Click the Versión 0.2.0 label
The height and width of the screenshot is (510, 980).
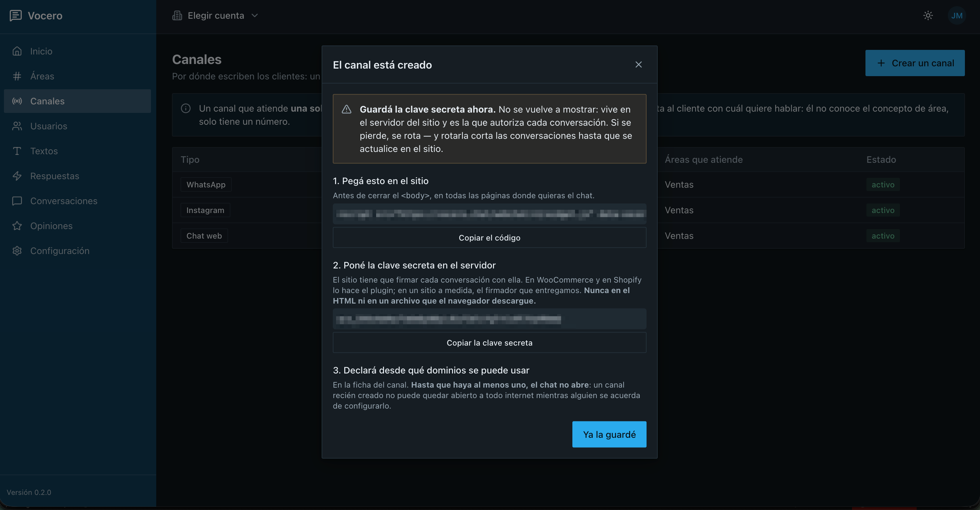29,492
